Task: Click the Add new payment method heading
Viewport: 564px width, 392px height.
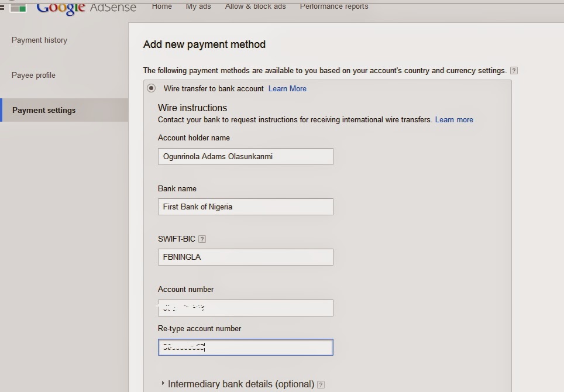Action: [x=204, y=44]
